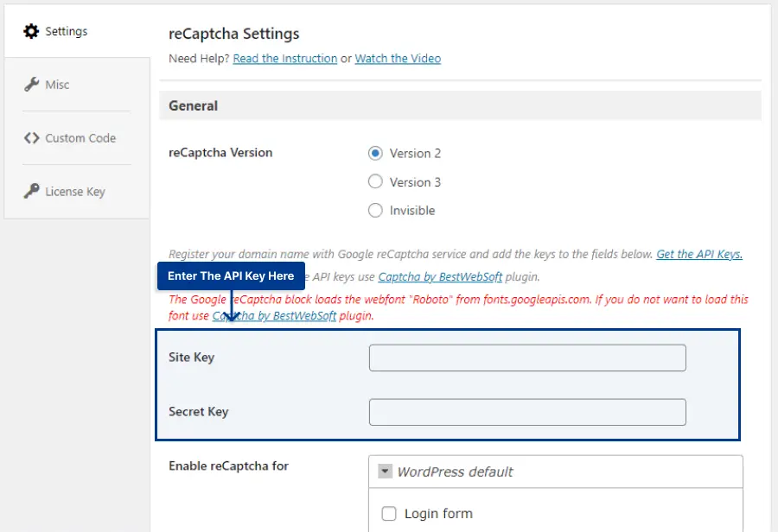Open the Watch the Video link
The height and width of the screenshot is (532, 778).
(398, 59)
